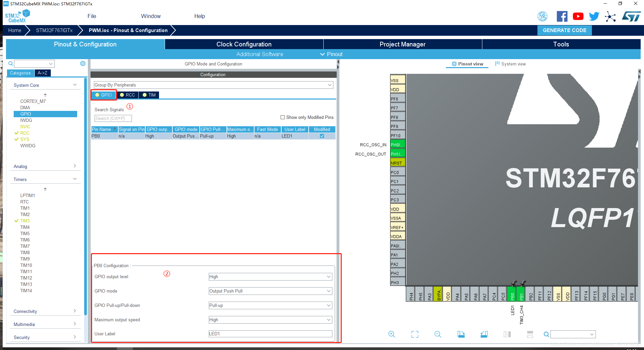
Task: Open the Facebook link icon
Action: (562, 16)
